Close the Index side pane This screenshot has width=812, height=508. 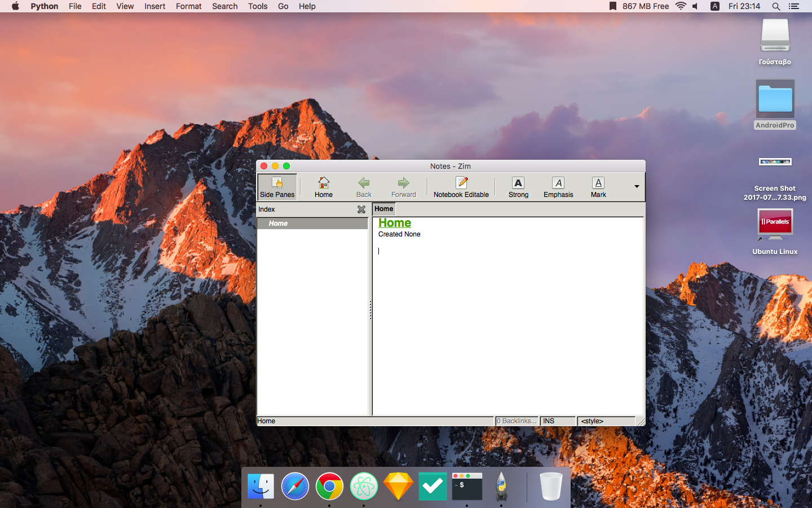[361, 209]
